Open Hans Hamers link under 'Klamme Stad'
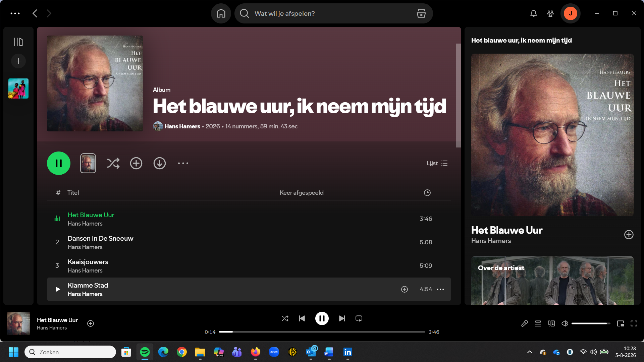This screenshot has width=644, height=362. coord(85,294)
